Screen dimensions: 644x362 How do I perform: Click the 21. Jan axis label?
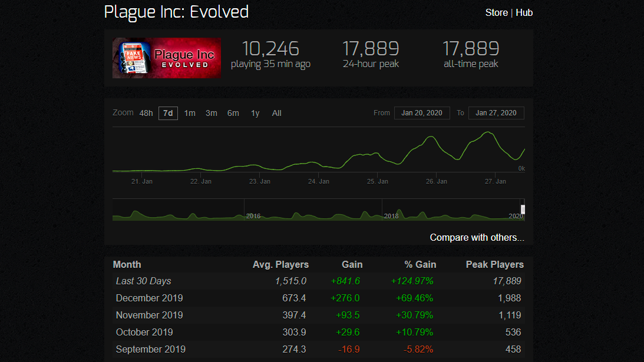coord(141,181)
